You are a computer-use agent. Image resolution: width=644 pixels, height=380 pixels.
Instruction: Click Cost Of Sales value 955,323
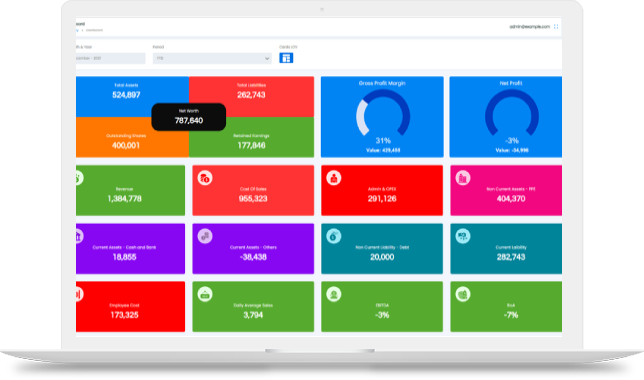[x=253, y=199]
